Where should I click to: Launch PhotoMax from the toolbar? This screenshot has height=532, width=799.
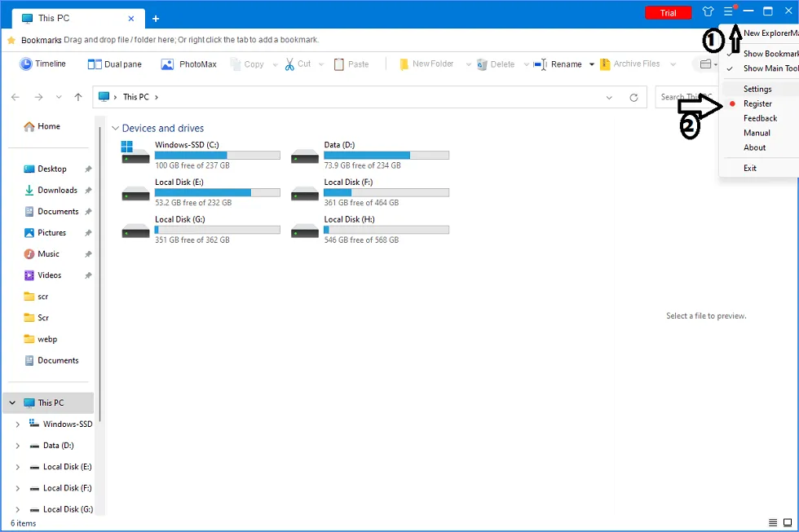[189, 64]
